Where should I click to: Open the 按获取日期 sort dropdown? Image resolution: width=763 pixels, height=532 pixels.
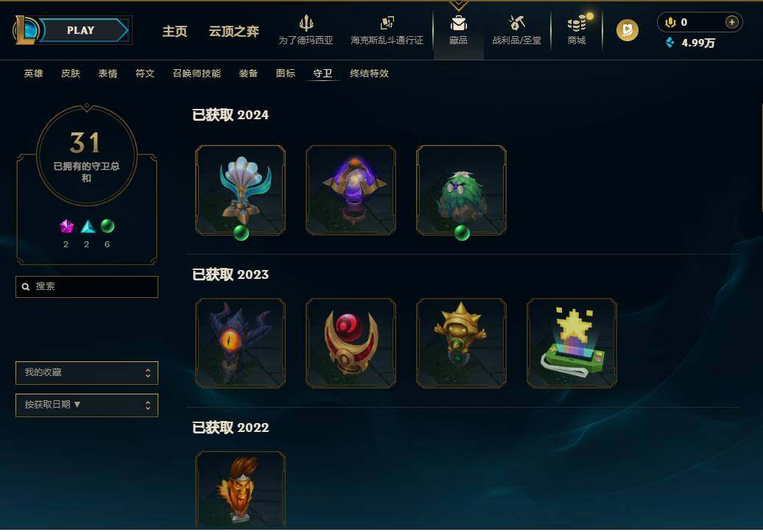click(x=87, y=405)
